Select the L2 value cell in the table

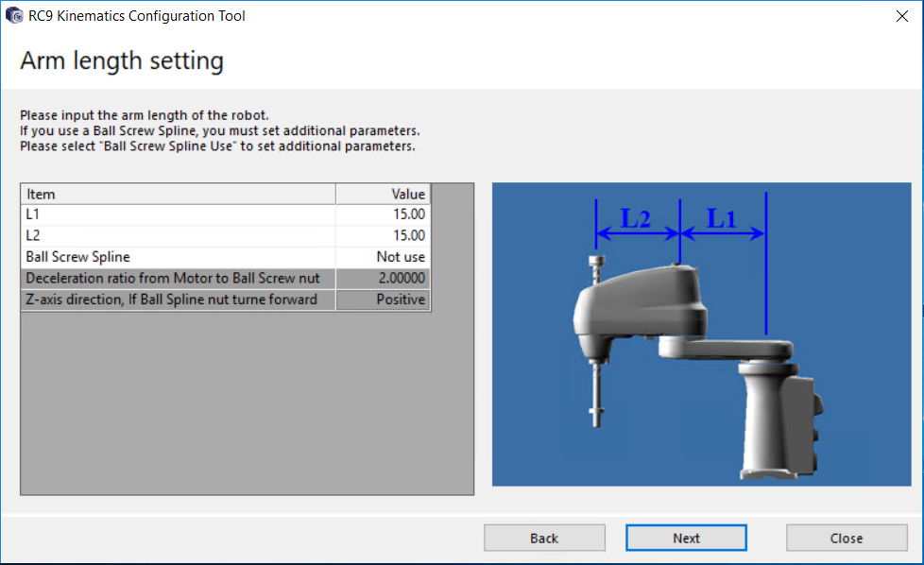click(383, 235)
